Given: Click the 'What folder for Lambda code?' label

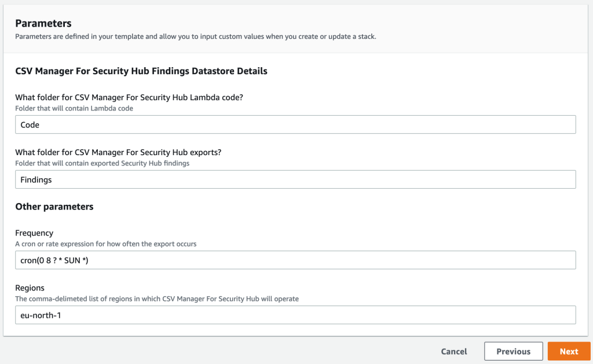Looking at the screenshot, I should (129, 97).
